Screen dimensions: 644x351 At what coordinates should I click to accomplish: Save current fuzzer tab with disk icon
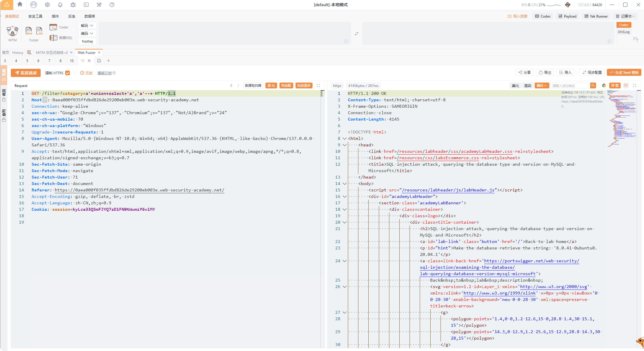click(x=99, y=61)
